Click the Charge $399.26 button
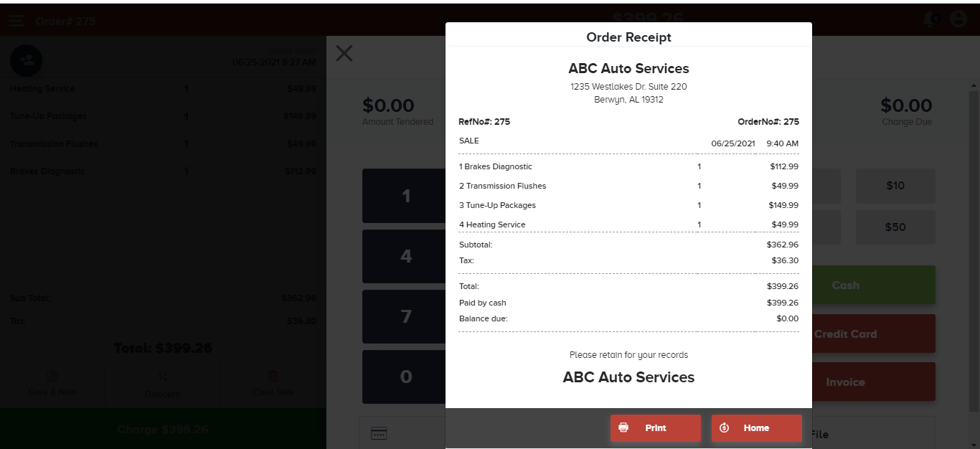This screenshot has width=980, height=449. [163, 430]
